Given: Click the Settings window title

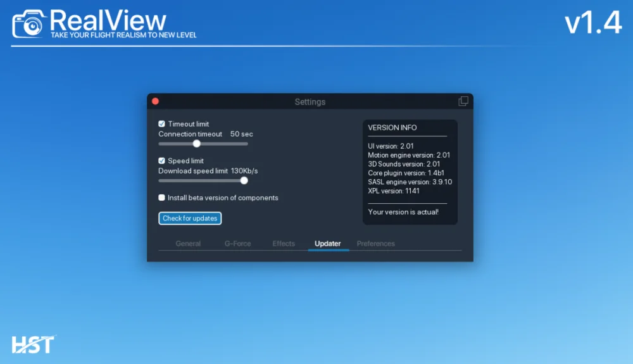Looking at the screenshot, I should point(310,102).
